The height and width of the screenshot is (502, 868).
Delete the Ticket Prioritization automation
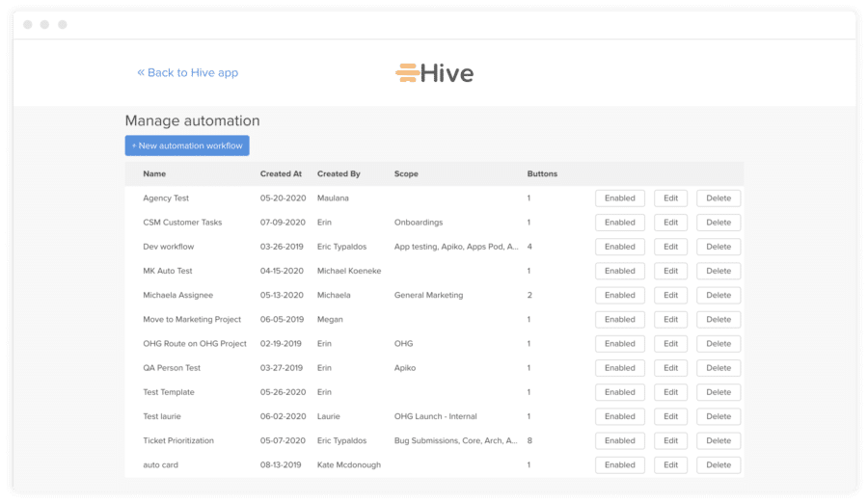point(719,440)
